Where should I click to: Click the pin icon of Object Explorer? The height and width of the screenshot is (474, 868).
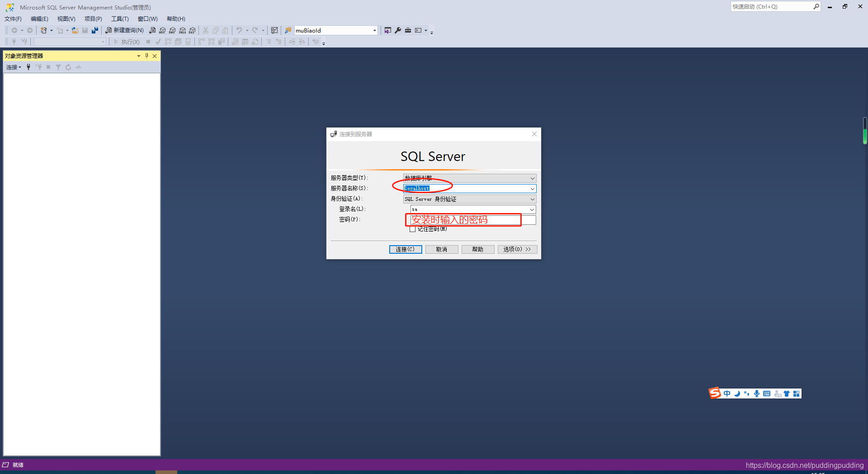[146, 56]
